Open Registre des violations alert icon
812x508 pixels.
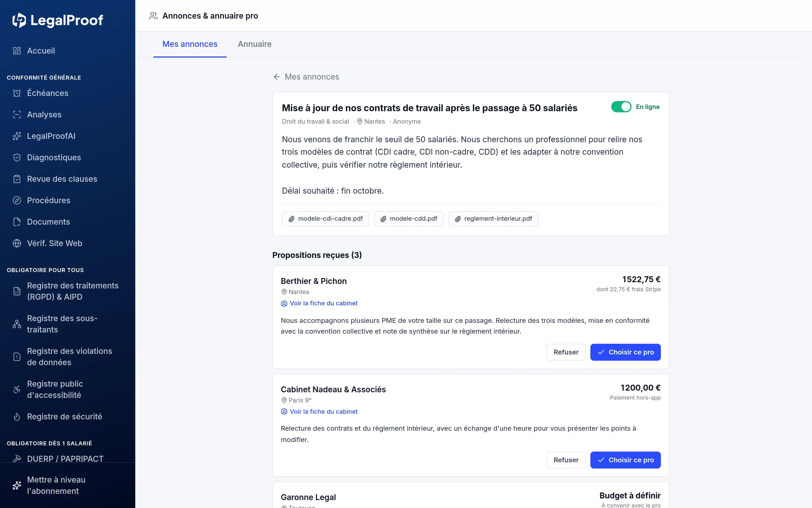pos(17,357)
